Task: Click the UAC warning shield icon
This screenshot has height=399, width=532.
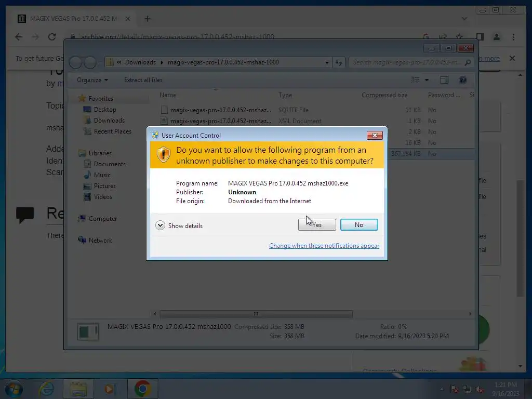Action: [163, 155]
